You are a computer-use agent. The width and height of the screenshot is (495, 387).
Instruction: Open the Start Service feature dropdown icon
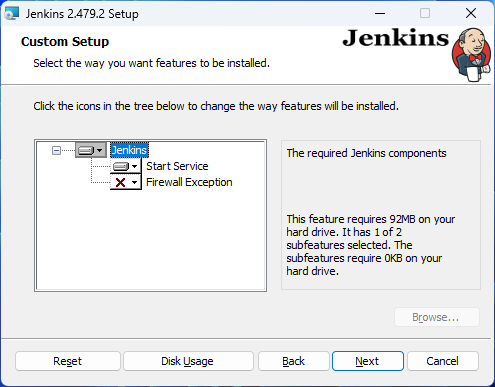[x=126, y=166]
